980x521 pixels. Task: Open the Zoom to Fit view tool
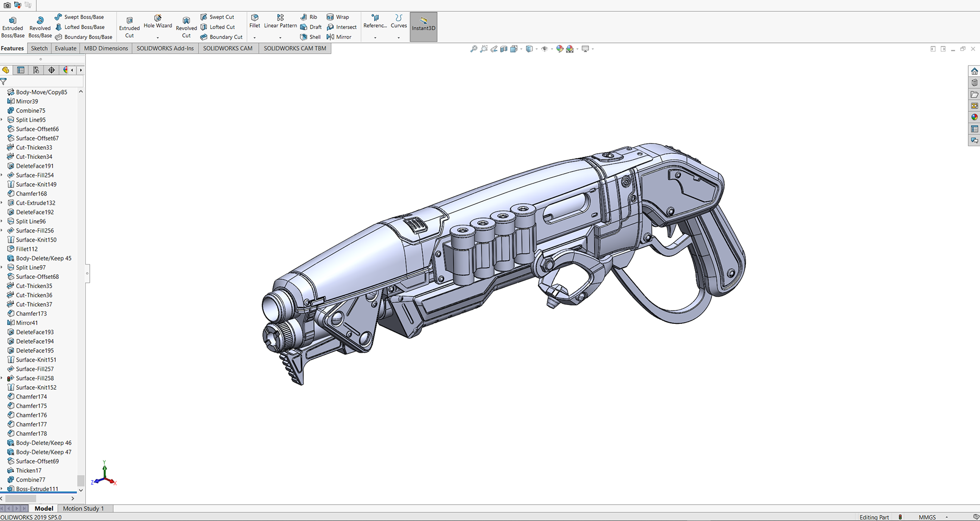point(474,49)
